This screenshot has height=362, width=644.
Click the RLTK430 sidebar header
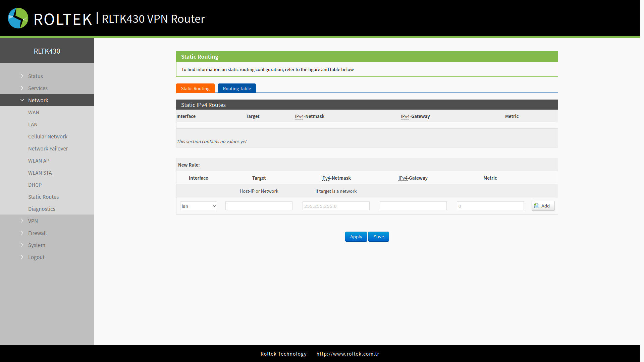click(x=47, y=51)
